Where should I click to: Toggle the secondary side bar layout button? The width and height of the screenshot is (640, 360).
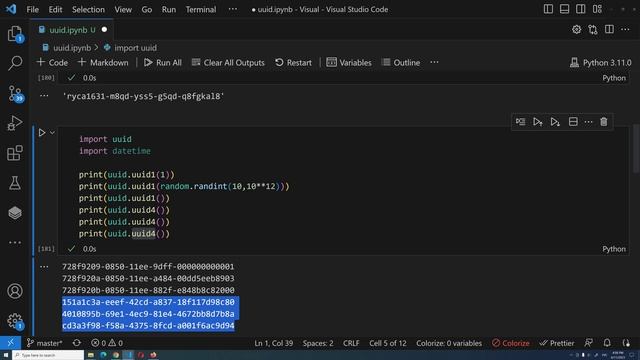(x=580, y=9)
